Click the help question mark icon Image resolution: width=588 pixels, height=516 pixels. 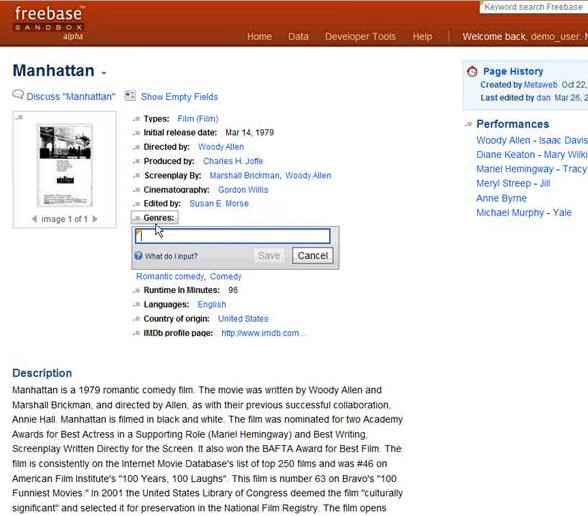pyautogui.click(x=138, y=256)
